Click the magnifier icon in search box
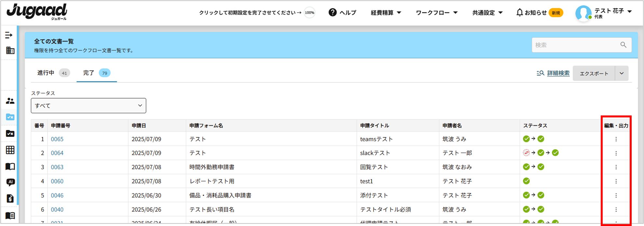 click(623, 45)
